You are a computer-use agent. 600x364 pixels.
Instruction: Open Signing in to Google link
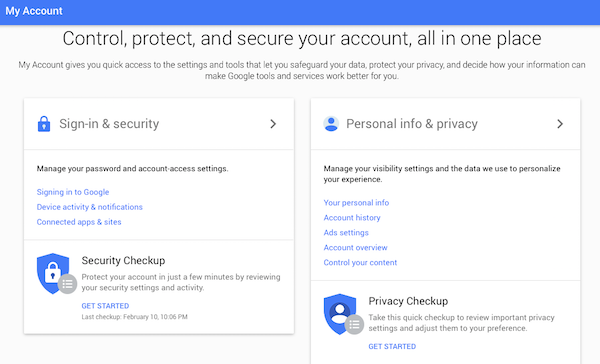(73, 192)
